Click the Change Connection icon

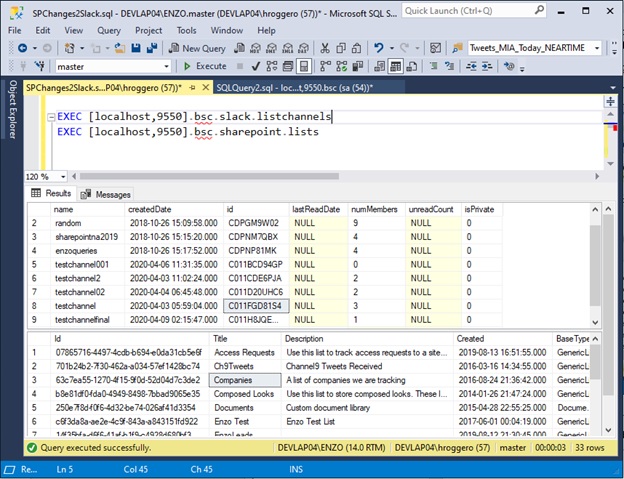(39, 66)
